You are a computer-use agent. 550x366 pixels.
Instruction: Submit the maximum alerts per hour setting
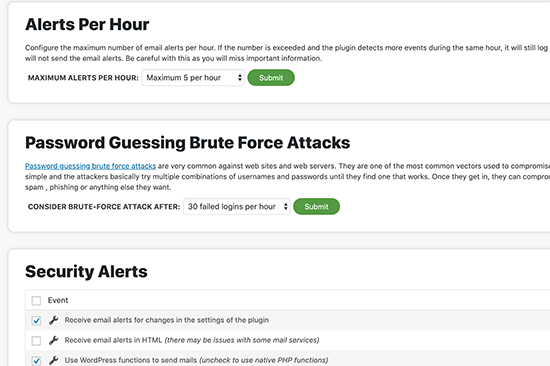[x=271, y=78]
